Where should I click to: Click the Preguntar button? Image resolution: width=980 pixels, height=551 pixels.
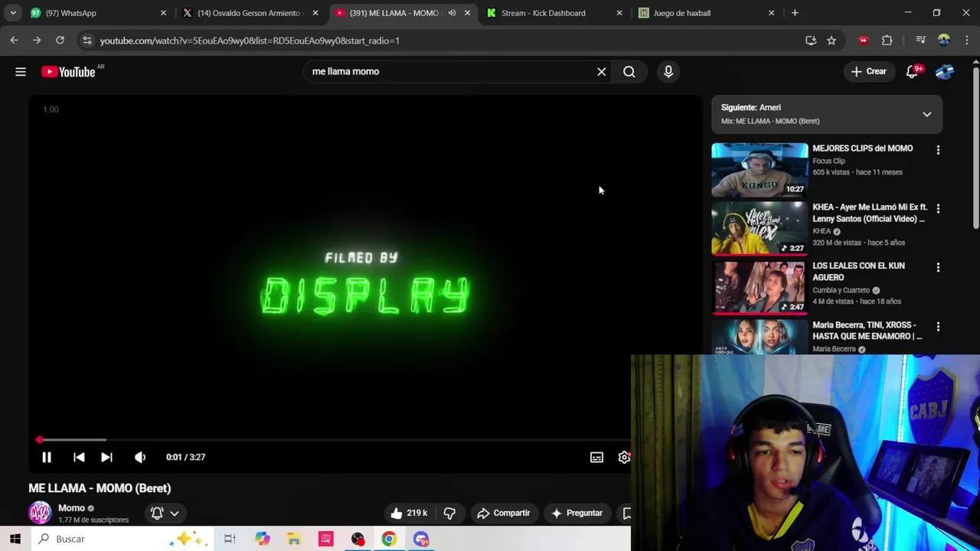577,513
